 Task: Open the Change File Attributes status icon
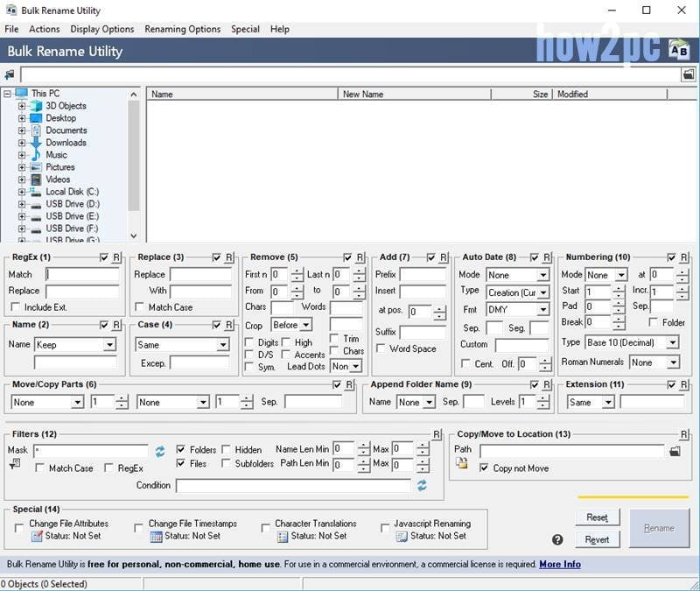point(37,536)
